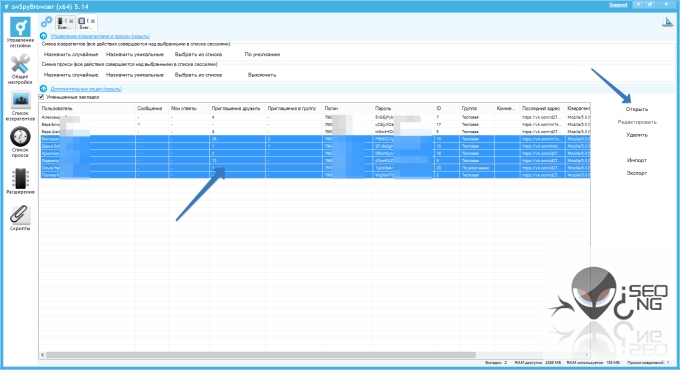Click the ID cell showing 17
The width and height of the screenshot is (680, 370).
(x=446, y=124)
